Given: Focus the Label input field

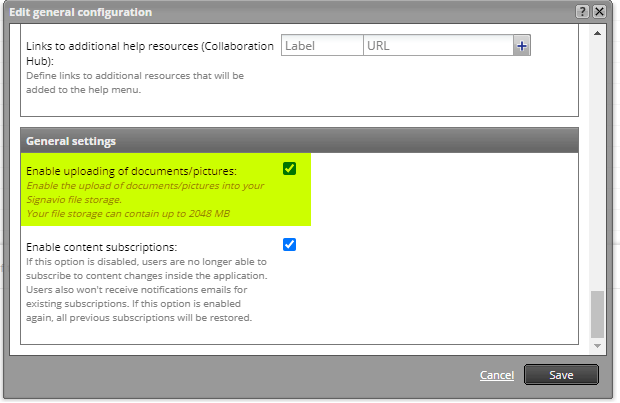Looking at the screenshot, I should coord(322,46).
